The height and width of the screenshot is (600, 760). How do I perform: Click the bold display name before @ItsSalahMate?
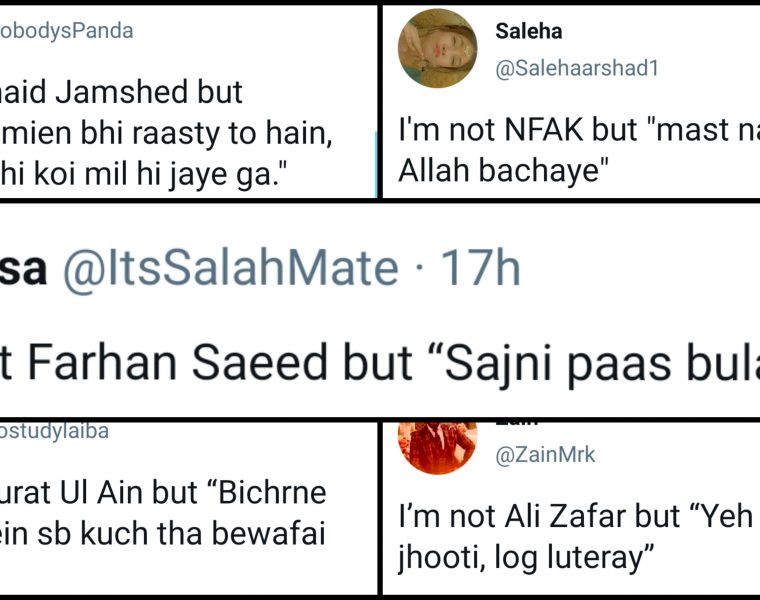click(x=24, y=270)
